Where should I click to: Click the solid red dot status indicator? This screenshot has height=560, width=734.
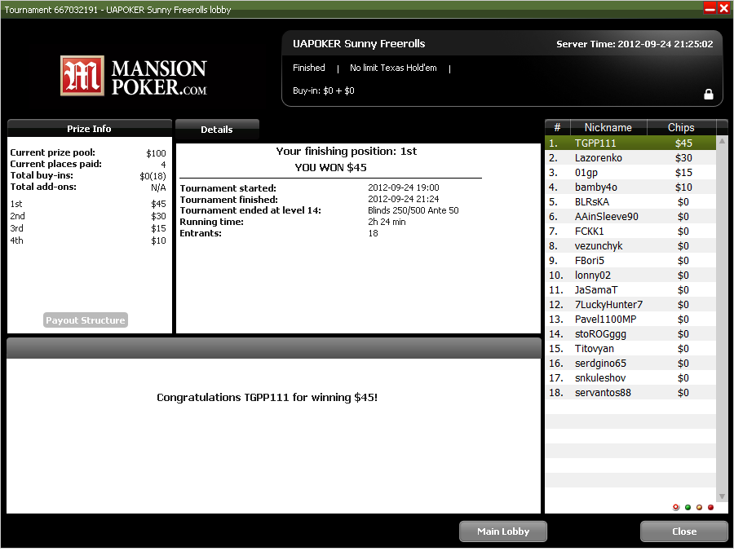[x=710, y=507]
